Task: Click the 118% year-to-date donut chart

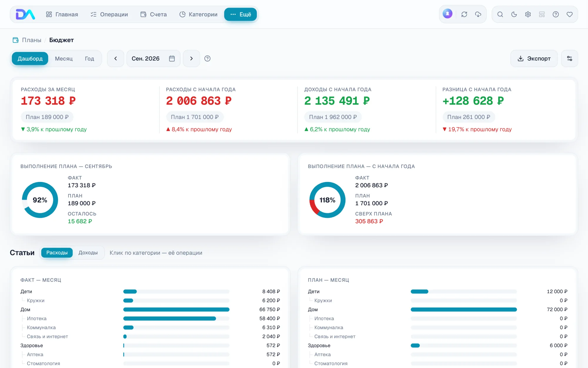Action: tap(327, 200)
